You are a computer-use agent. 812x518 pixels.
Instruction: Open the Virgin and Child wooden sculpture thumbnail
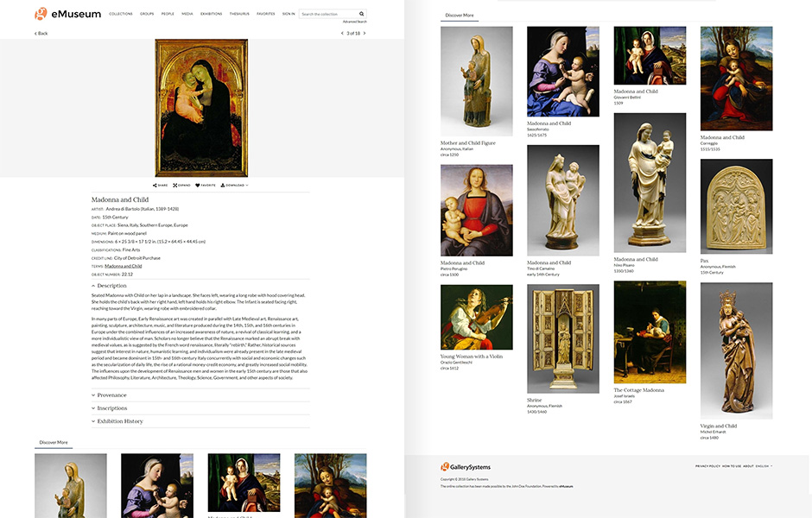(736, 351)
